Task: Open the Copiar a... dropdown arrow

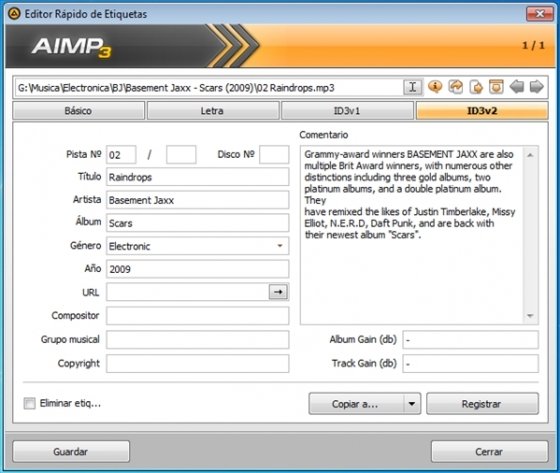Action: [x=412, y=404]
